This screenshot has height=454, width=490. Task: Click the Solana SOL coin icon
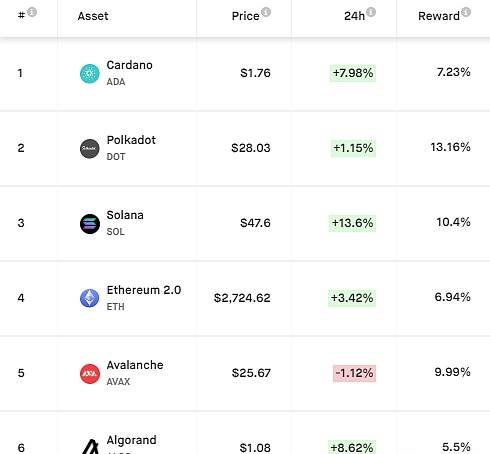pos(90,224)
